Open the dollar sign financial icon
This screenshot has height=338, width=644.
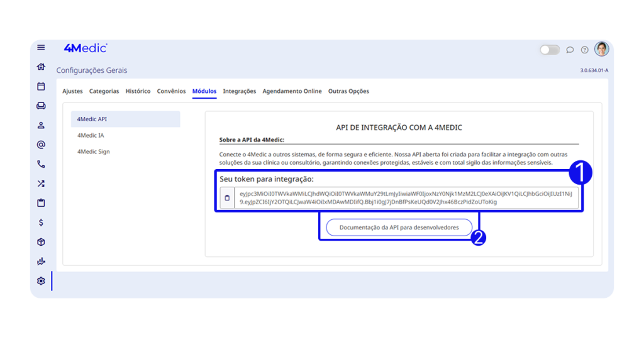coord(41,222)
